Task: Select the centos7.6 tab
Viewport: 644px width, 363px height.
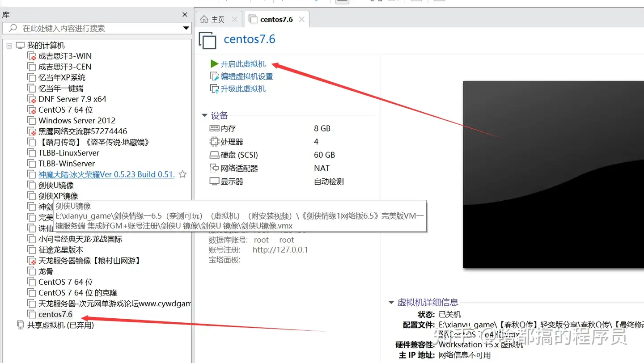Action: click(276, 19)
